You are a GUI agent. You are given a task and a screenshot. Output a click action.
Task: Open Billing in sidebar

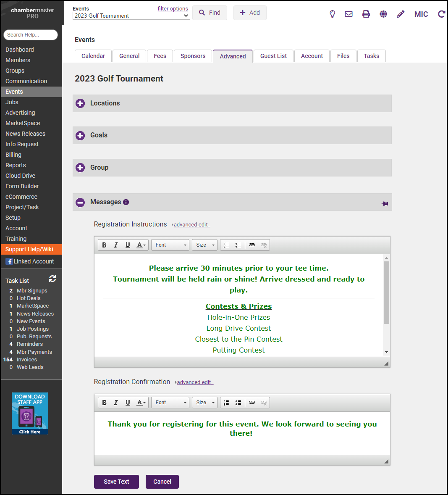[13, 155]
